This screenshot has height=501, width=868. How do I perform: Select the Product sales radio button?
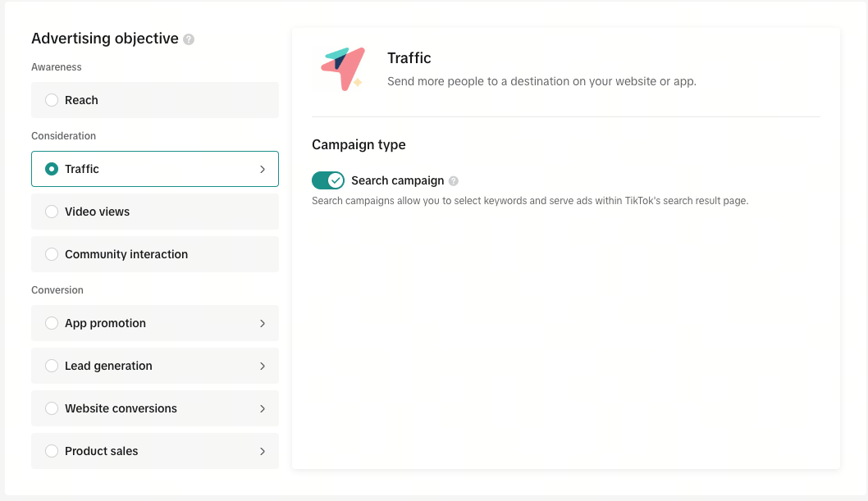pos(52,451)
